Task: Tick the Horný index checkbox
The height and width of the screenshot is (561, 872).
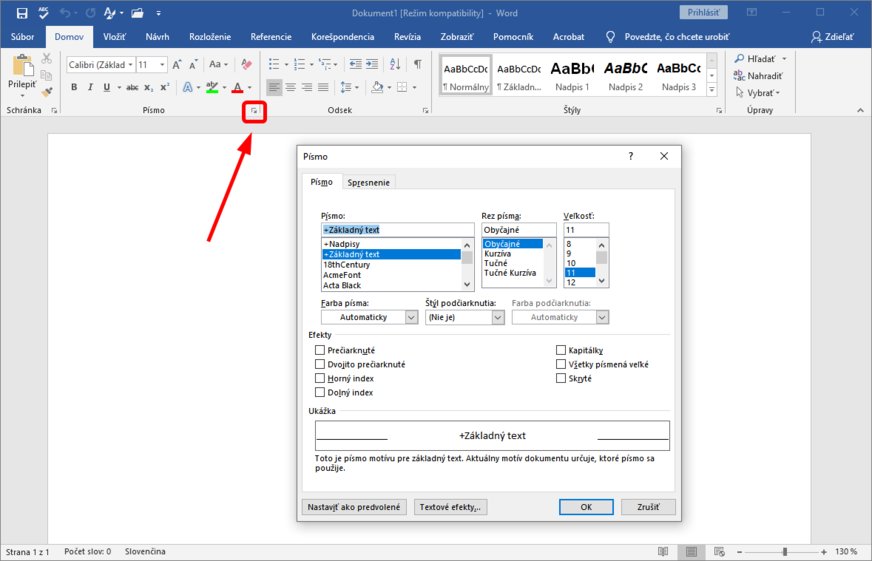Action: pos(320,379)
